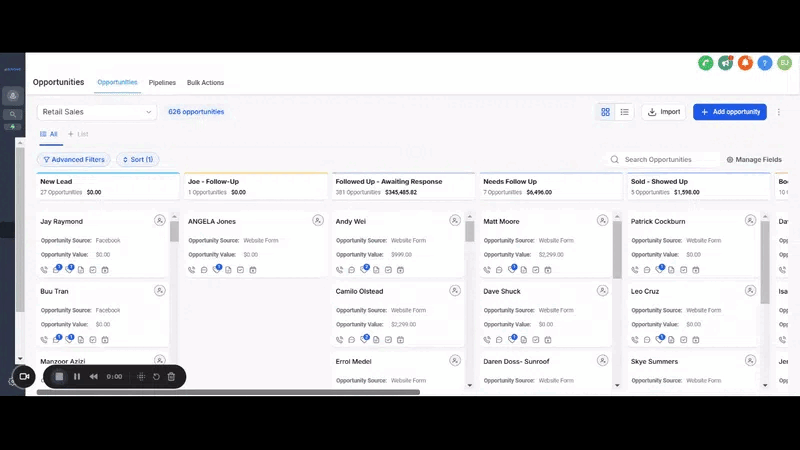Restart the screen recording
The image size is (800, 450).
pyautogui.click(x=156, y=377)
